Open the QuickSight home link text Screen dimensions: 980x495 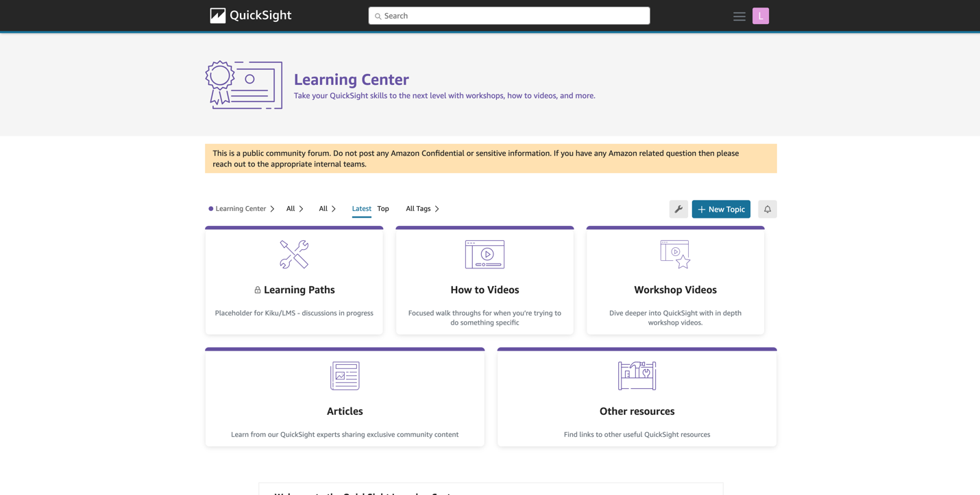click(260, 16)
